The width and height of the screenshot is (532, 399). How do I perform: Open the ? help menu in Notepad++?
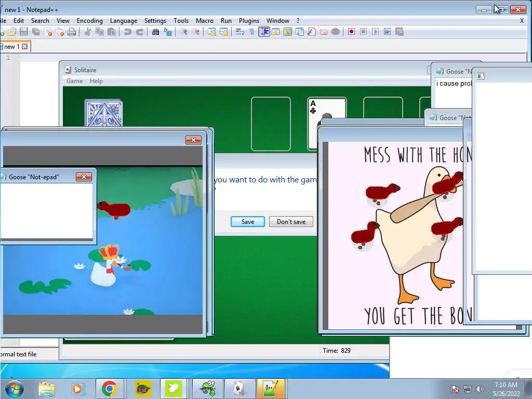tap(298, 21)
